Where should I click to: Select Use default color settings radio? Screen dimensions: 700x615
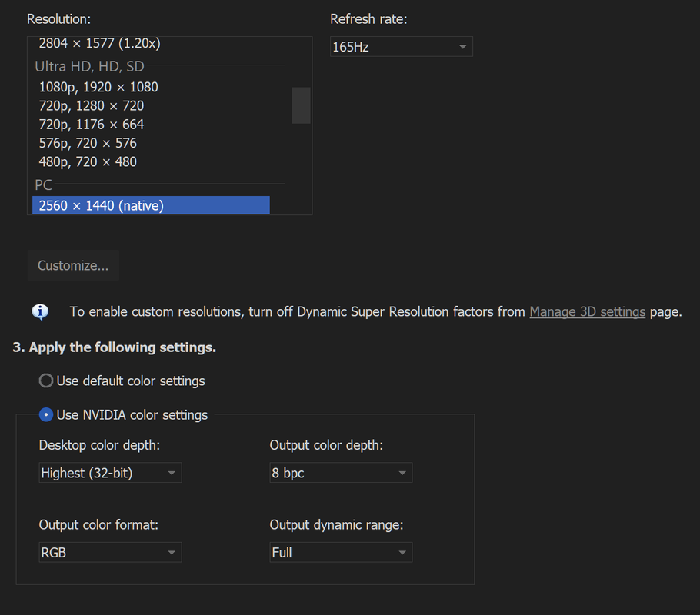coord(46,381)
